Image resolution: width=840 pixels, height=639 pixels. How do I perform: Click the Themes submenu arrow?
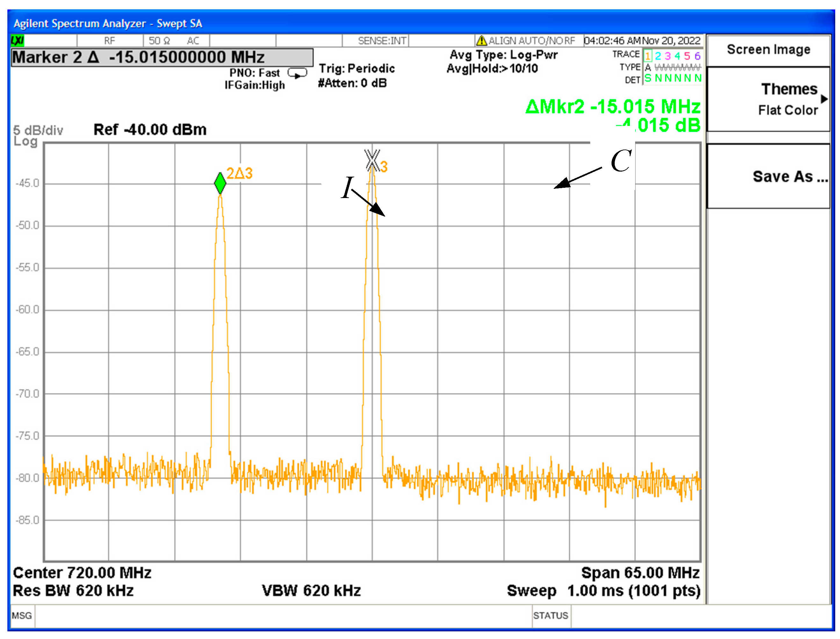click(x=824, y=99)
